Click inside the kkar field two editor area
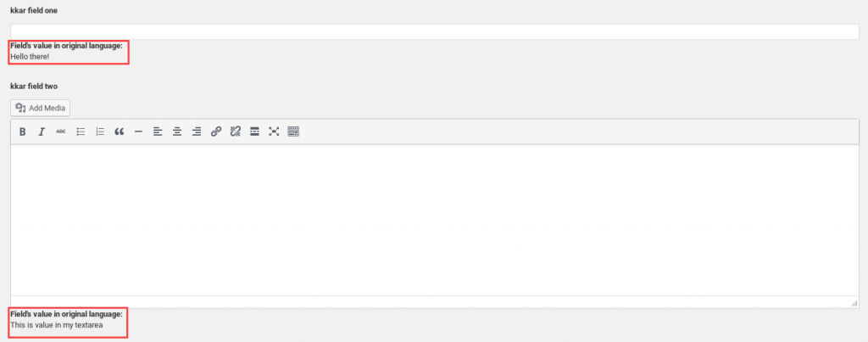 (435, 220)
